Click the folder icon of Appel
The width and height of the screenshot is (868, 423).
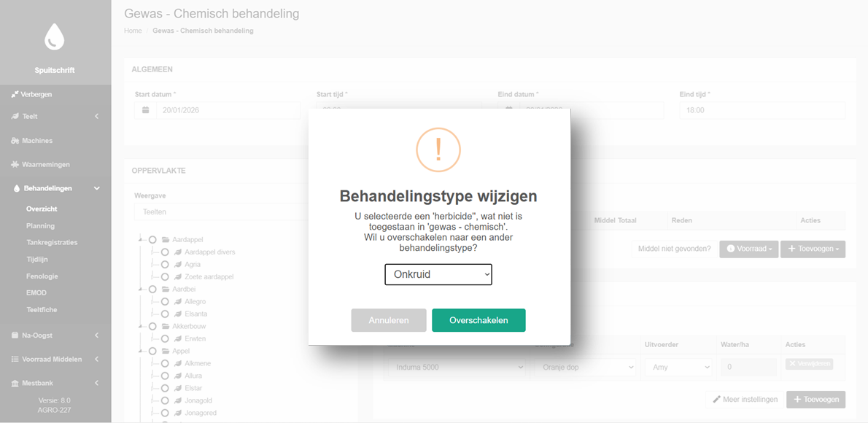coord(166,351)
